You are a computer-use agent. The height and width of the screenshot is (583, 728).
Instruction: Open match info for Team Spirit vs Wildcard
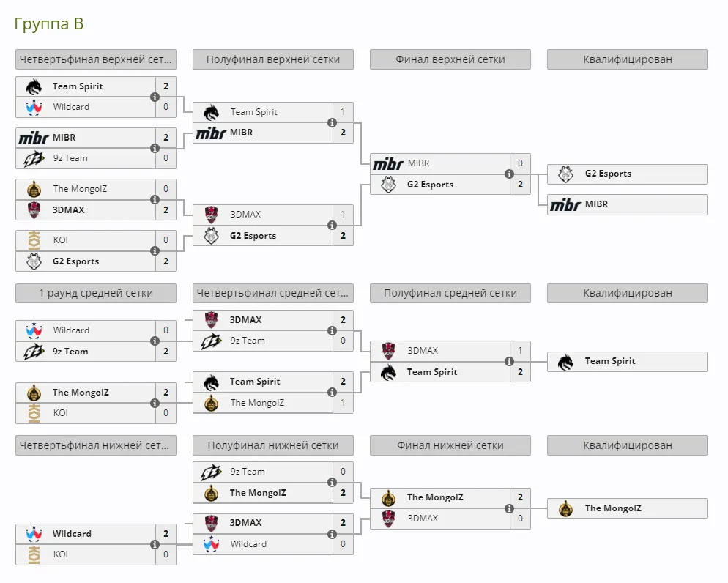click(155, 97)
